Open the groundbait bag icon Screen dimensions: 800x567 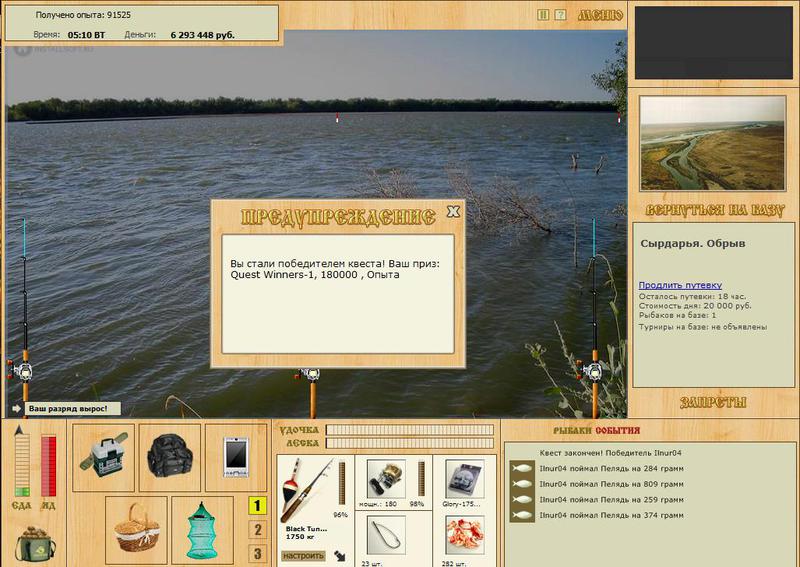[35, 544]
